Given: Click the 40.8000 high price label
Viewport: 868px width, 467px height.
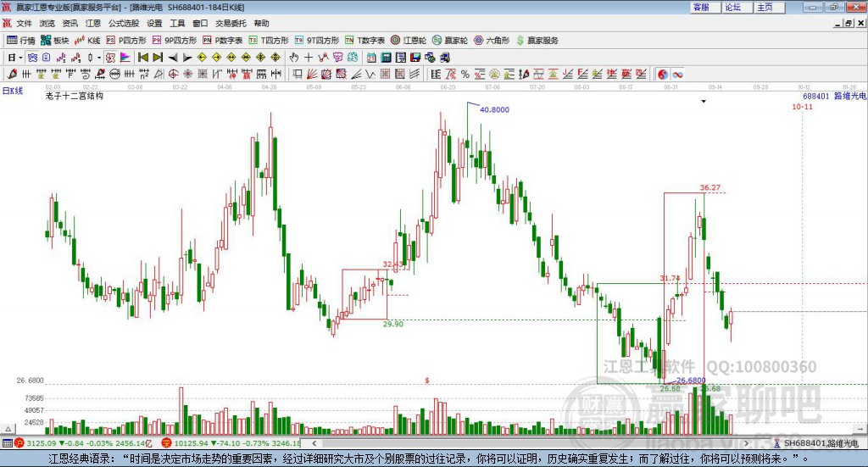Looking at the screenshot, I should (x=494, y=109).
